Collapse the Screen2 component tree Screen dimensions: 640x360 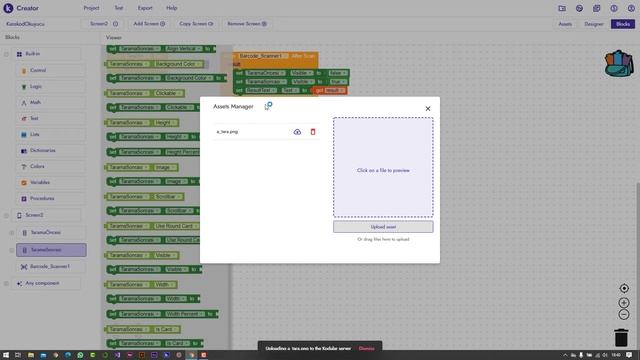(6, 215)
